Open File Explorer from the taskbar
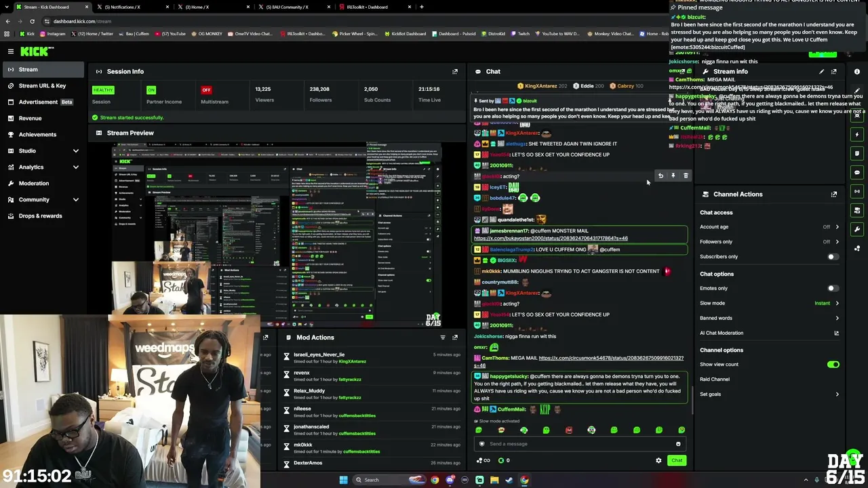 [494, 480]
